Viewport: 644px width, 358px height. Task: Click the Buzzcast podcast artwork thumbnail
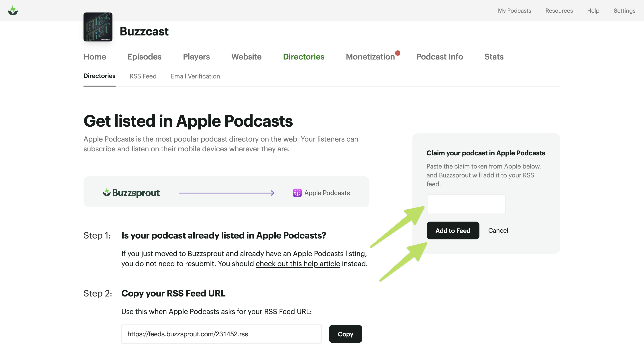[98, 27]
